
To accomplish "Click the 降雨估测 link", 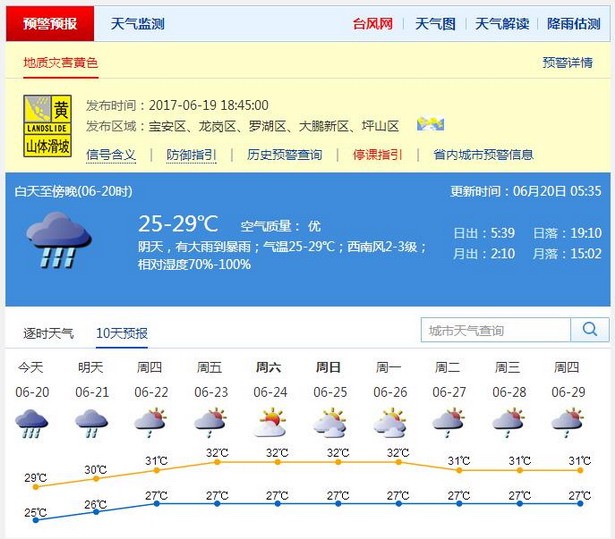I will pyautogui.click(x=574, y=24).
